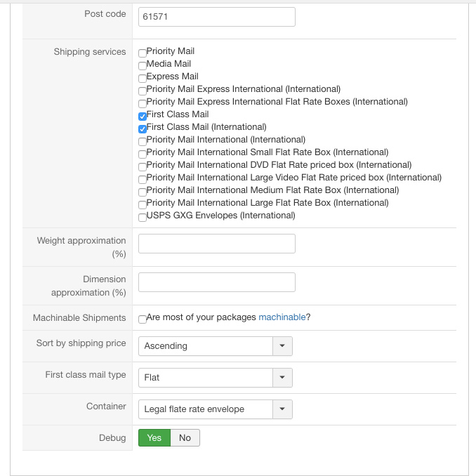Tick the machinable packages checkbox

[x=143, y=319]
